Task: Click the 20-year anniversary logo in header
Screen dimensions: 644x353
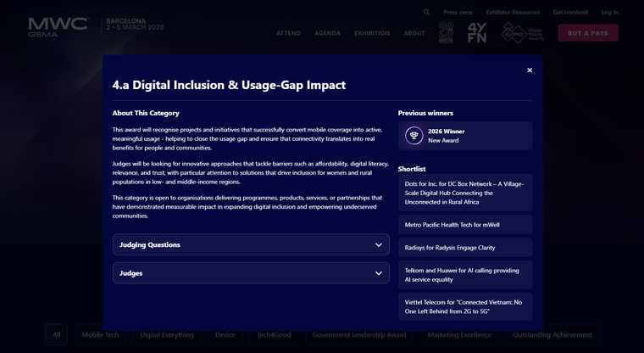Action: pyautogui.click(x=446, y=33)
